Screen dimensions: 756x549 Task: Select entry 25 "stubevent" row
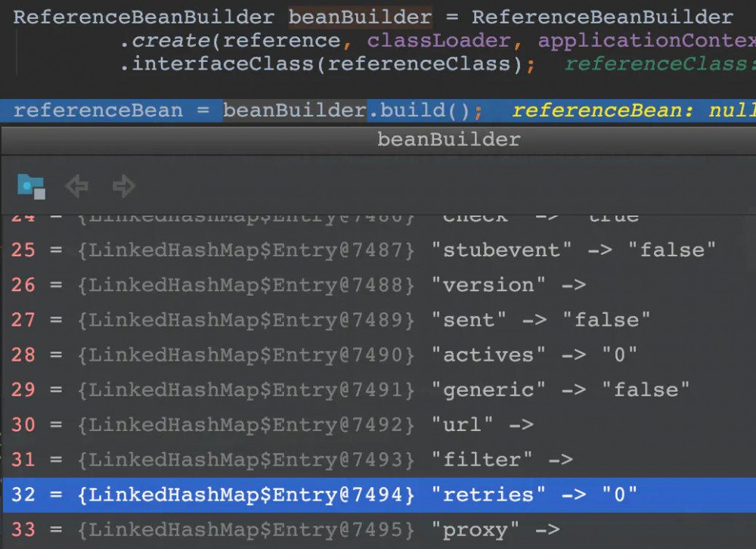pyautogui.click(x=380, y=250)
